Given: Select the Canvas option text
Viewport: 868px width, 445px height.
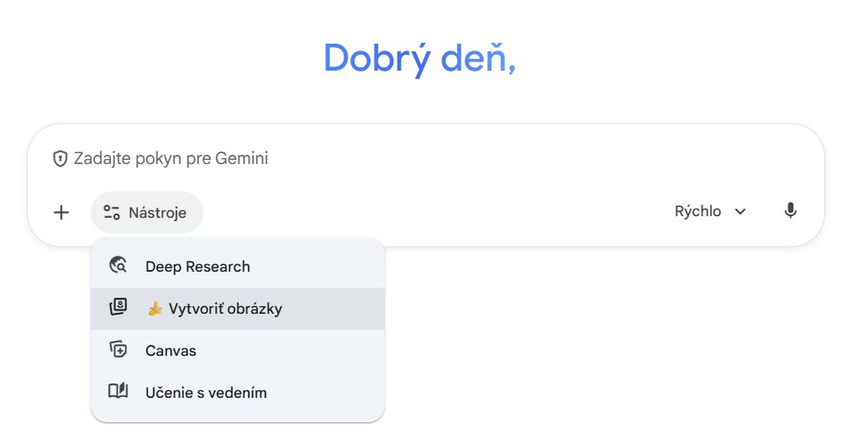Looking at the screenshot, I should [x=171, y=351].
